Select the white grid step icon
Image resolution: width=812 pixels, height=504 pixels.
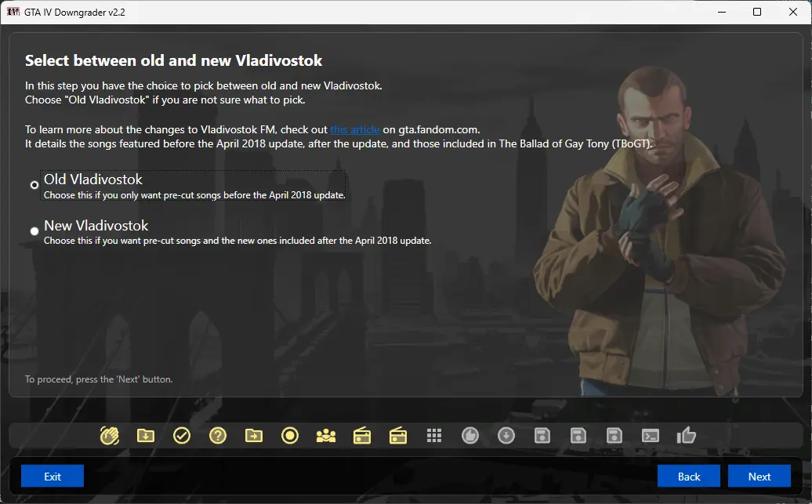434,436
